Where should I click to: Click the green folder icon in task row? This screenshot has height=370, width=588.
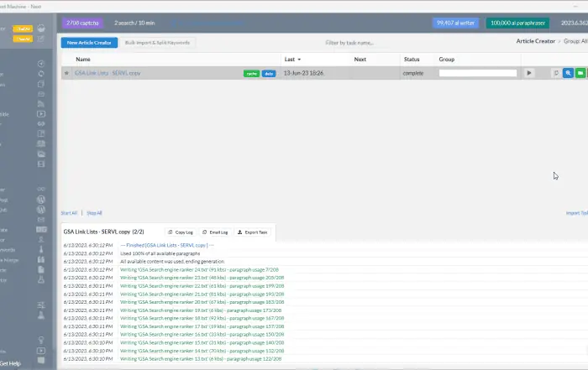click(581, 74)
